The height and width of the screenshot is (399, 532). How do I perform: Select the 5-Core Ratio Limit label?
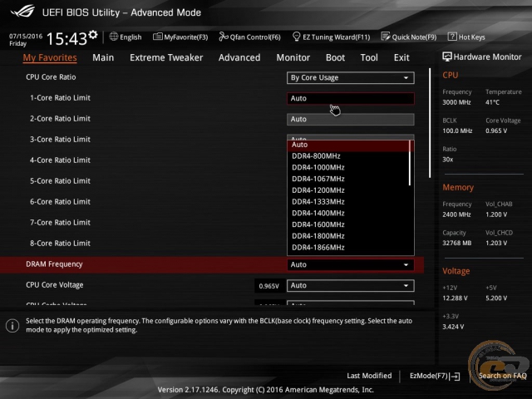pos(60,181)
